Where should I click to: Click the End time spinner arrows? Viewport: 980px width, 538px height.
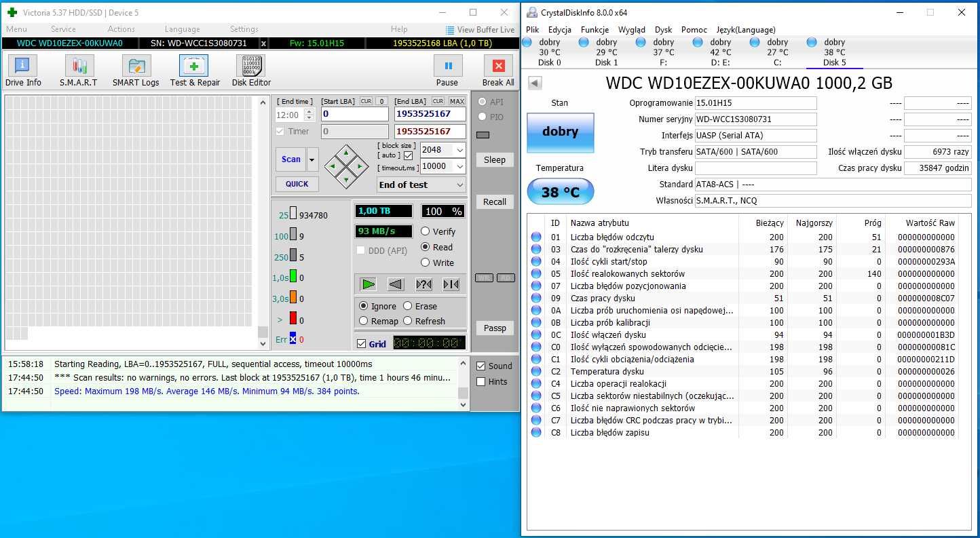point(309,115)
